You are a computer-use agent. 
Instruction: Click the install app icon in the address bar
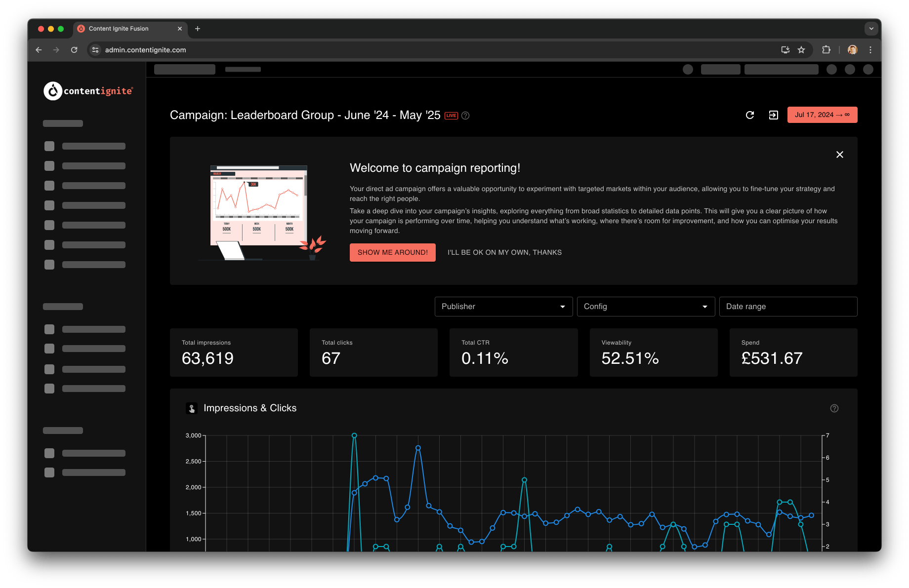785,50
